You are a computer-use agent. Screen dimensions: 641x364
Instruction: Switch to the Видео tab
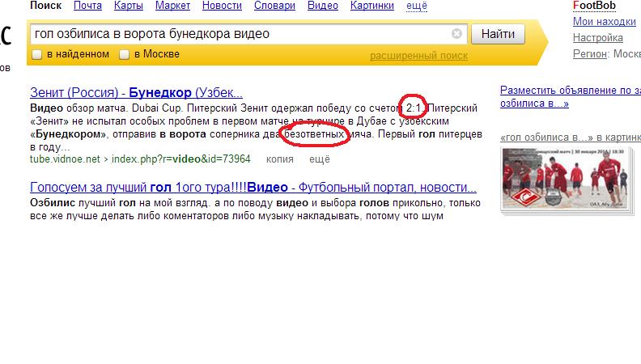(323, 6)
